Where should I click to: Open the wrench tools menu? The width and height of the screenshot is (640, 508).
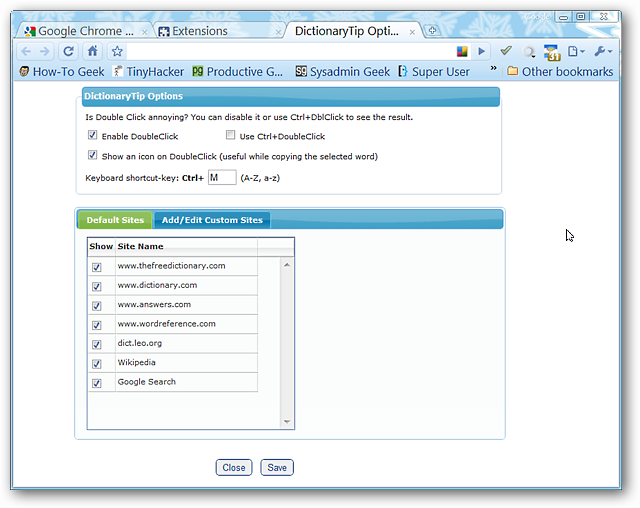(603, 51)
